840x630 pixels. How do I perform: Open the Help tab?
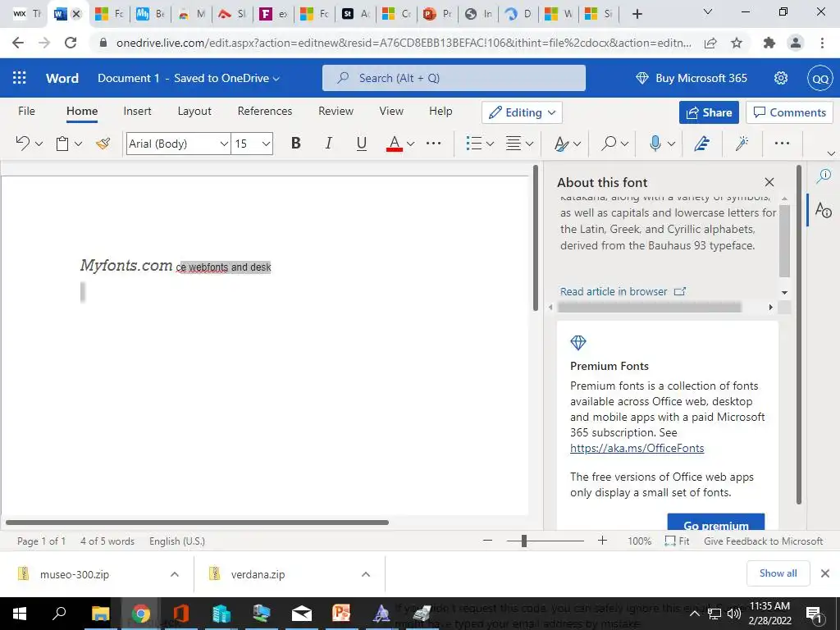point(441,111)
